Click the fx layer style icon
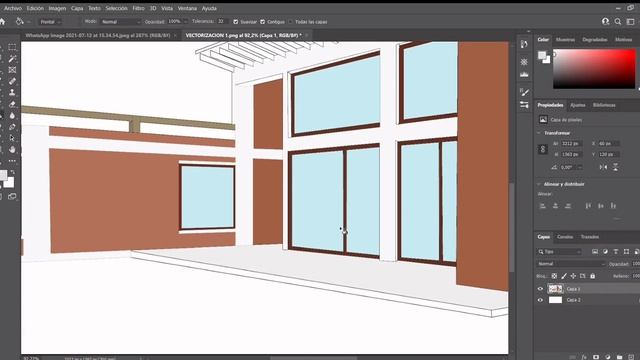Image resolution: width=640 pixels, height=360 pixels. click(x=584, y=357)
